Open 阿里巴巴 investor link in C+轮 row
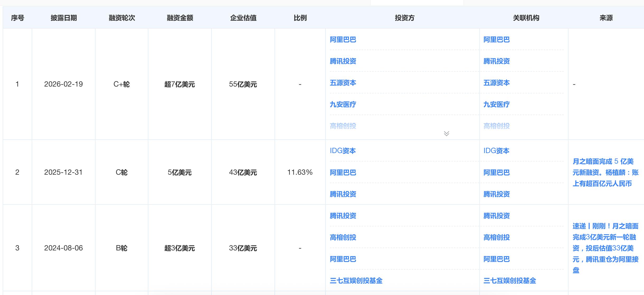The width and height of the screenshot is (644, 295). click(343, 40)
